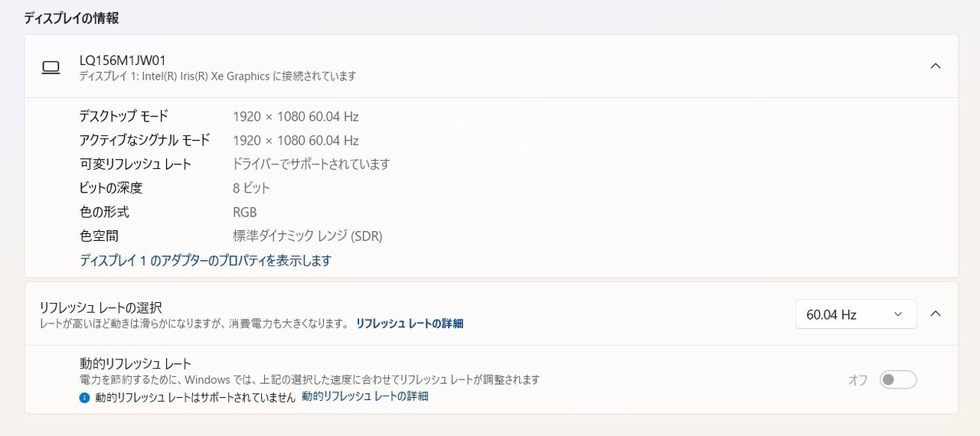Click the RGB color format value
Viewport: 980px width, 436px height.
(245, 212)
